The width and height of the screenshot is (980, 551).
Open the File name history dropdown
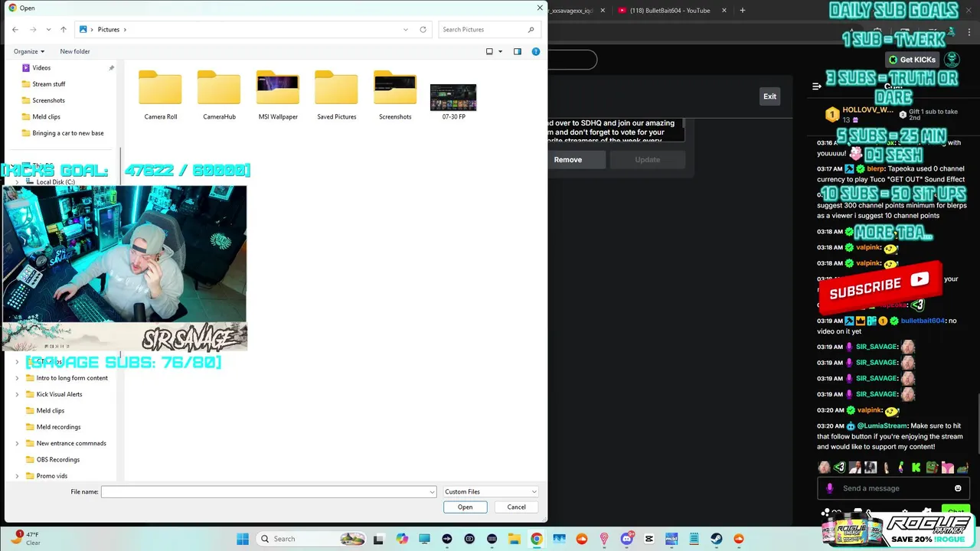click(x=433, y=491)
